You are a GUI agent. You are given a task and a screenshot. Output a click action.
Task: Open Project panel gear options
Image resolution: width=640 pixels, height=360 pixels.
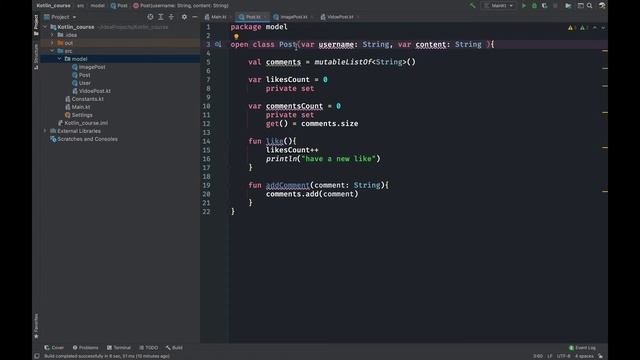pos(184,17)
